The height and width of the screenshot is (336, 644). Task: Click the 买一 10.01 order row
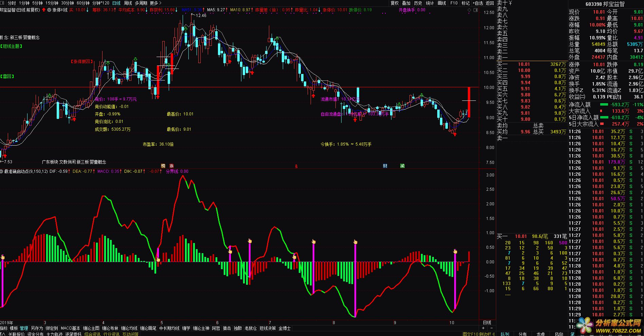532,64
